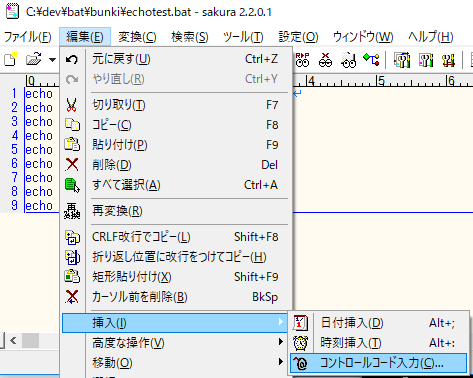Click the sakura application icon in the title bar
This screenshot has width=473, height=378.
pyautogui.click(x=12, y=11)
